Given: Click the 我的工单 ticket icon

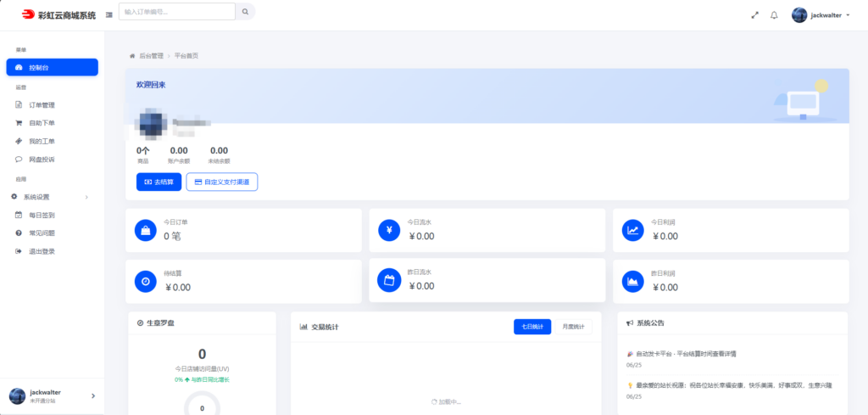Looking at the screenshot, I should (x=19, y=141).
